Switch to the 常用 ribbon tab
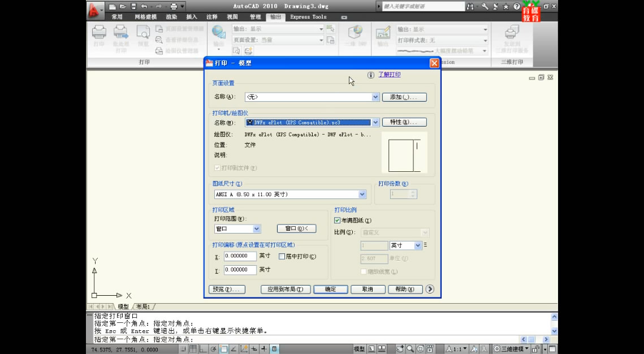The image size is (644, 354). (117, 17)
